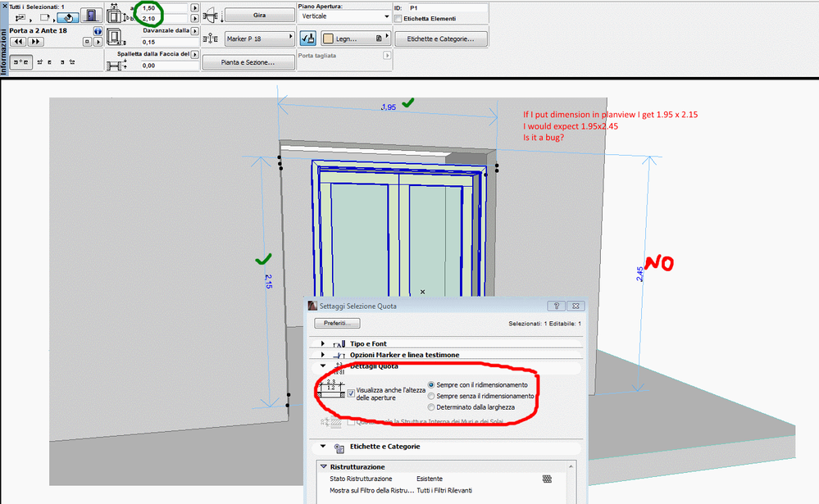Click the Tutti i Filtri Rilevanti value
The width and height of the screenshot is (819, 504).
(x=444, y=491)
